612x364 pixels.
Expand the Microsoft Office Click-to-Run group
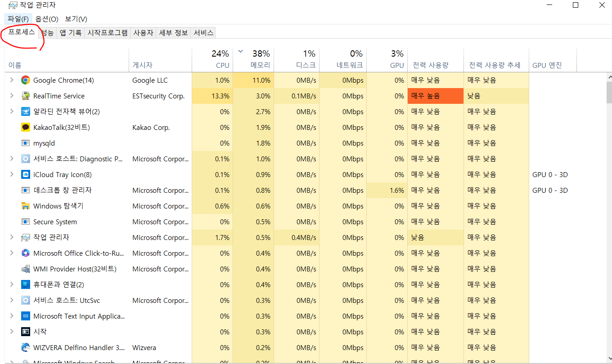12,253
